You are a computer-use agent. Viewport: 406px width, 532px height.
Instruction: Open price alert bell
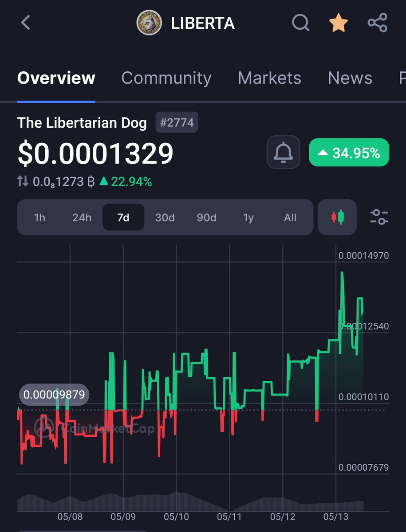[284, 153]
